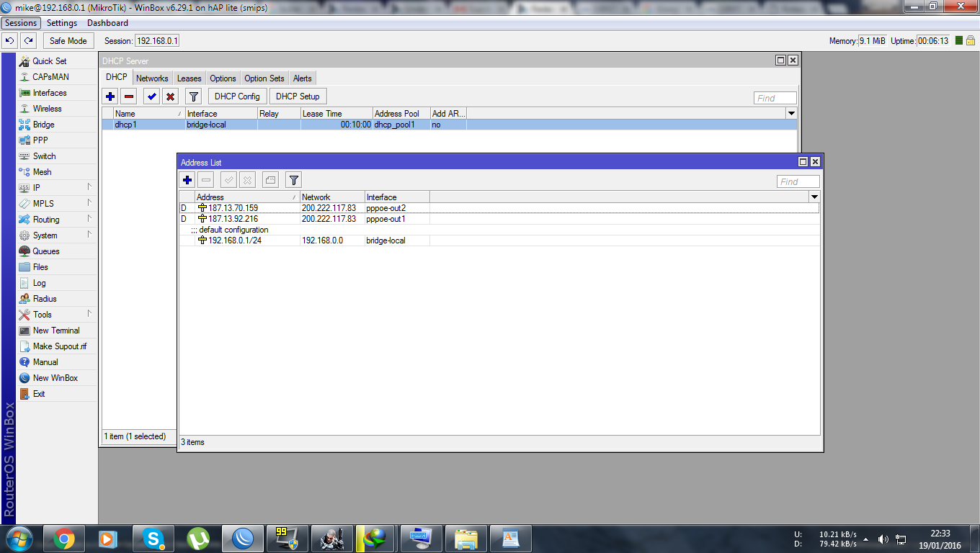Click the Find field in DHCP Server window
This screenshot has width=980, height=553.
775,98
